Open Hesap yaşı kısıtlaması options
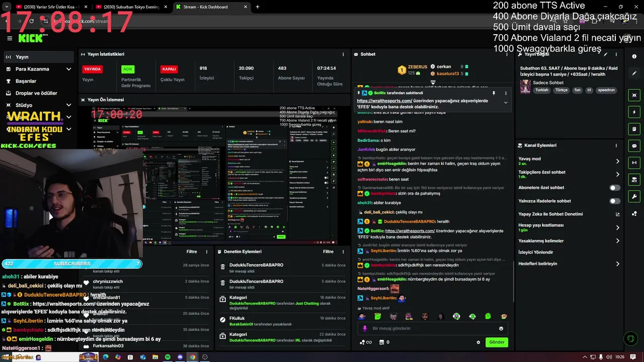 [x=618, y=228]
